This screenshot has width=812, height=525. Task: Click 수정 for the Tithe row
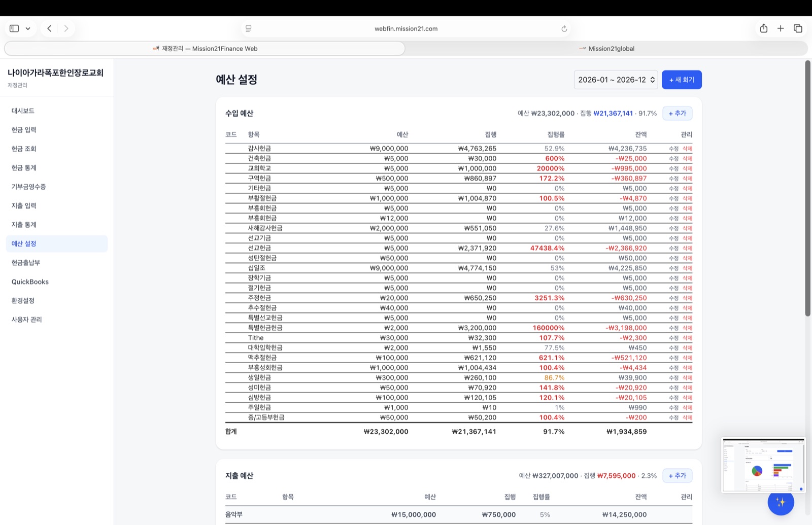(673, 338)
